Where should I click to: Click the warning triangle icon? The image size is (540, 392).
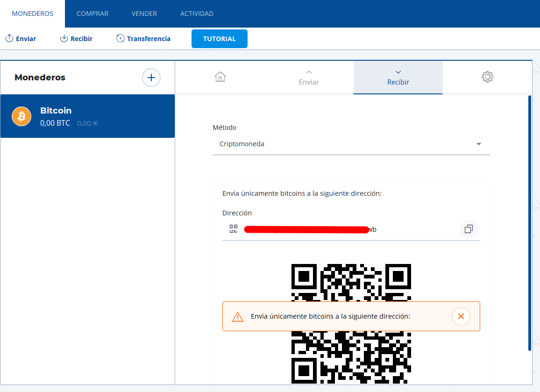[x=238, y=317]
